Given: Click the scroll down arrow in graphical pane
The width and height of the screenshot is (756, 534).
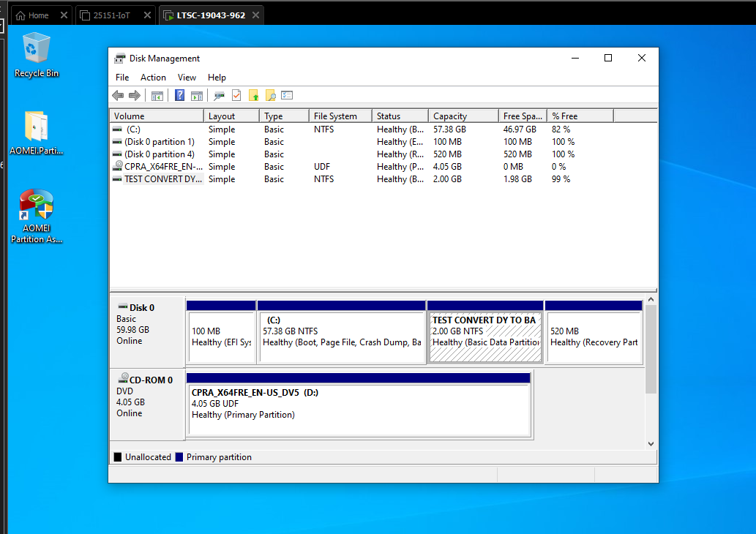Looking at the screenshot, I should pos(651,444).
